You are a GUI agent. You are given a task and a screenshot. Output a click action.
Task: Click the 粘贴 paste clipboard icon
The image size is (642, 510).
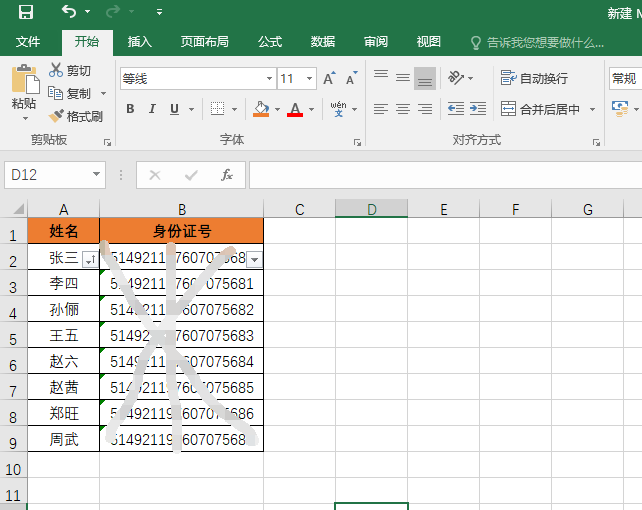click(x=25, y=79)
